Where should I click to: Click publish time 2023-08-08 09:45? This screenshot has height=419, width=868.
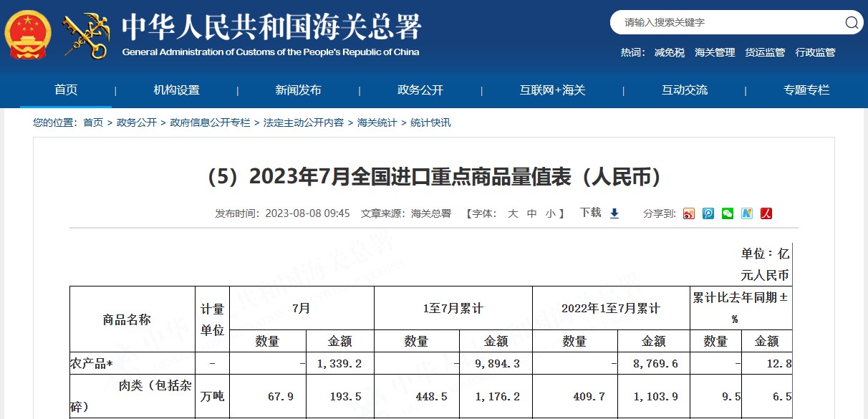(x=307, y=213)
